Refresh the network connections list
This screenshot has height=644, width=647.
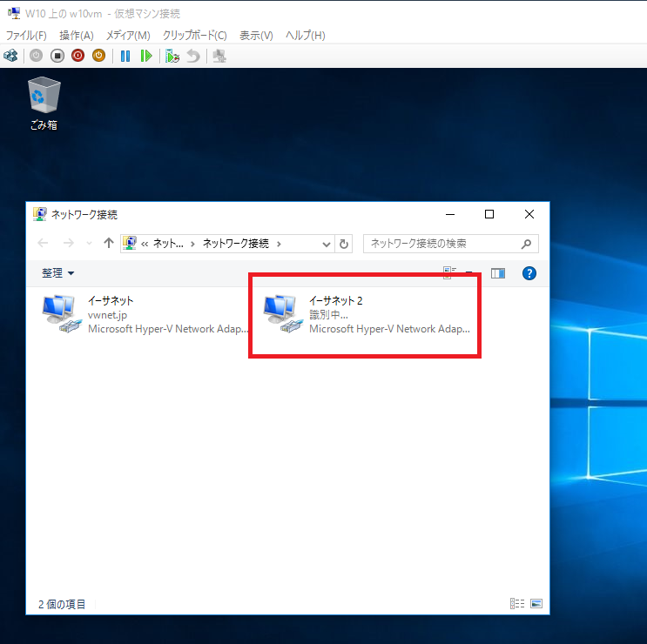pos(343,244)
